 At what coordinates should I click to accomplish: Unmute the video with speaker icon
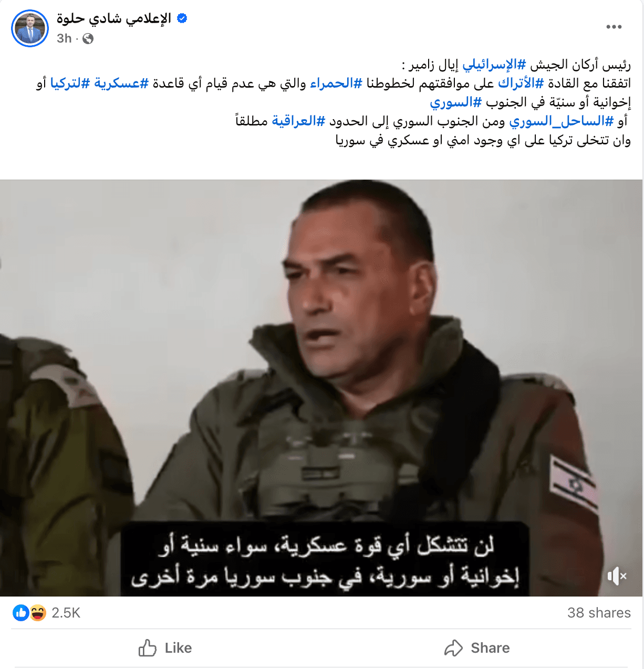pyautogui.click(x=617, y=576)
